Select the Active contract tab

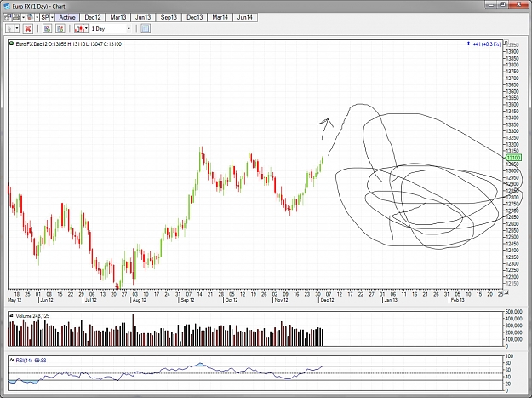(67, 17)
